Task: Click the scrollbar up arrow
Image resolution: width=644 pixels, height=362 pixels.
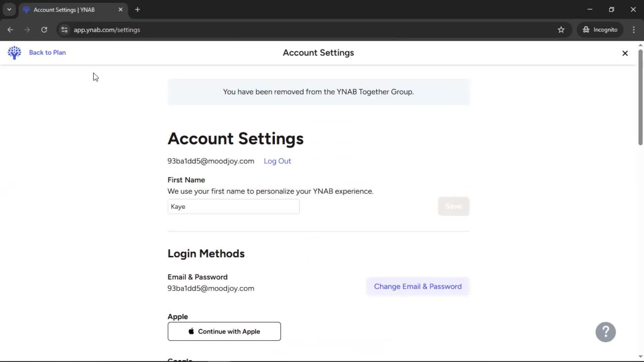Action: (640, 45)
